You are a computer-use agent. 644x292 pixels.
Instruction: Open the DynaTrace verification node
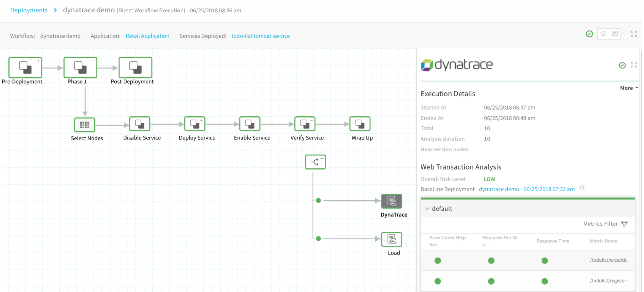click(392, 201)
